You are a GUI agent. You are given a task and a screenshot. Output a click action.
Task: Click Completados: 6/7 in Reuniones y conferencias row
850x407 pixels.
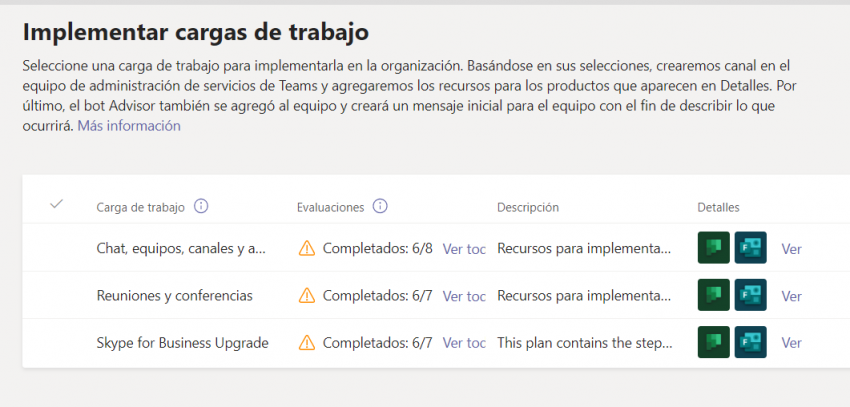(378, 296)
